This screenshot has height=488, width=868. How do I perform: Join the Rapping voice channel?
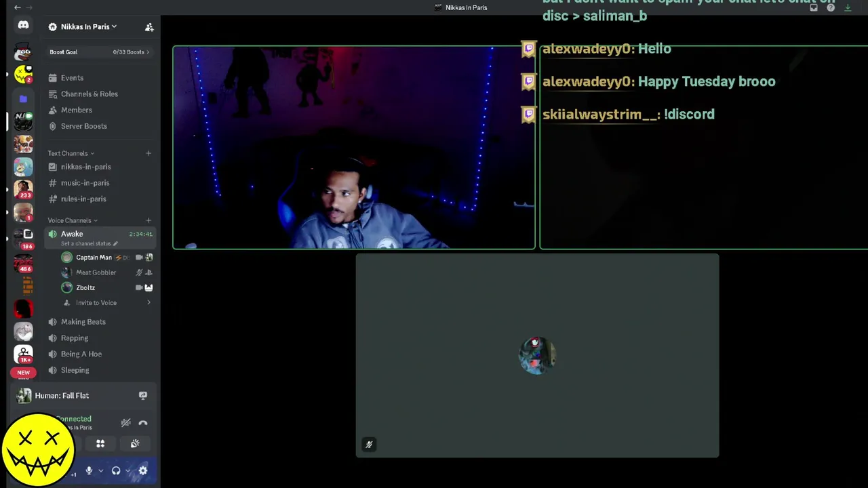tap(100, 338)
